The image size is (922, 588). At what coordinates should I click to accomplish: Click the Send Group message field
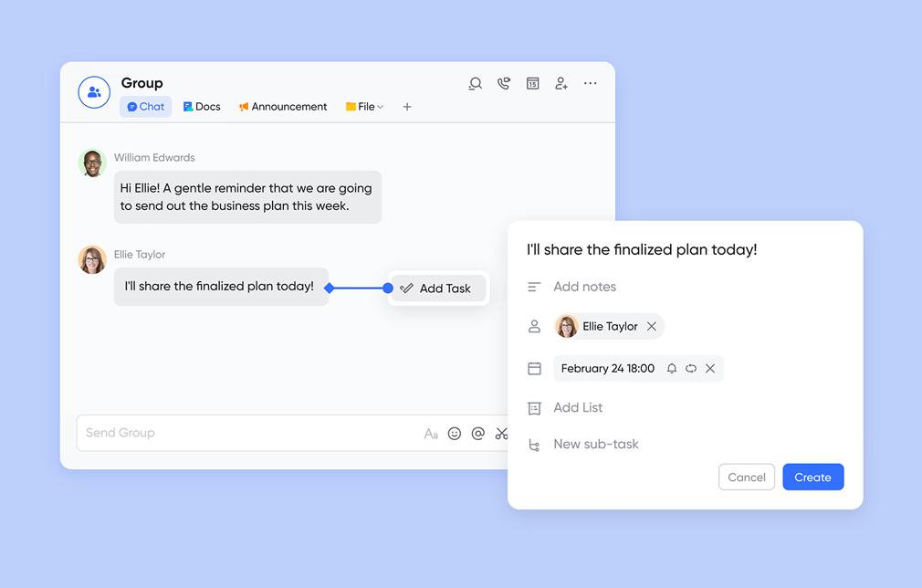pyautogui.click(x=246, y=433)
